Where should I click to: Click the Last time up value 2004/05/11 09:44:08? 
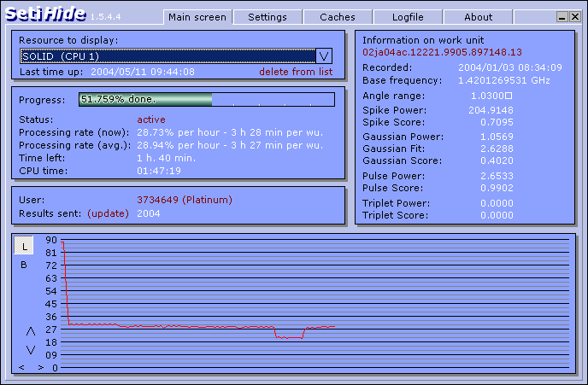coord(143,72)
